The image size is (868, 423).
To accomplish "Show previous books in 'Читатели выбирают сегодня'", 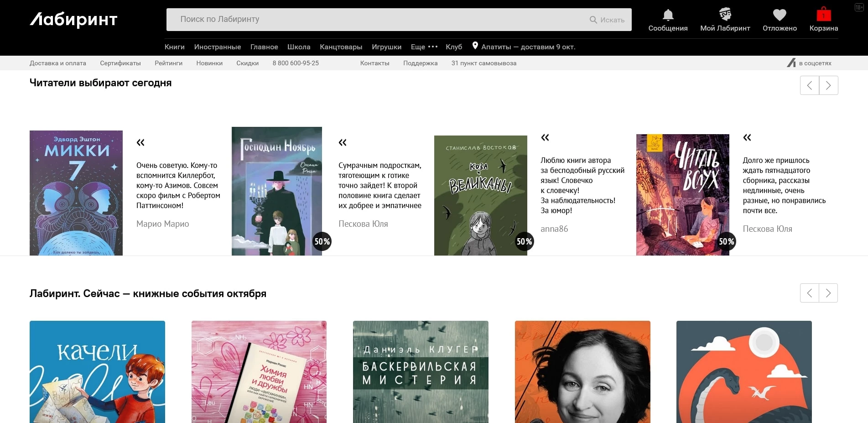I will pos(810,85).
